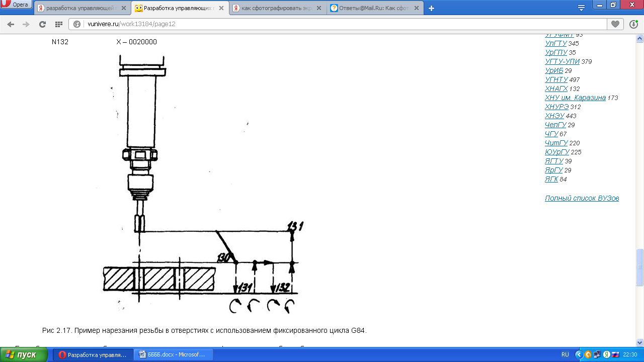
Task: Open the ХНУРЭ university link
Action: click(x=556, y=107)
